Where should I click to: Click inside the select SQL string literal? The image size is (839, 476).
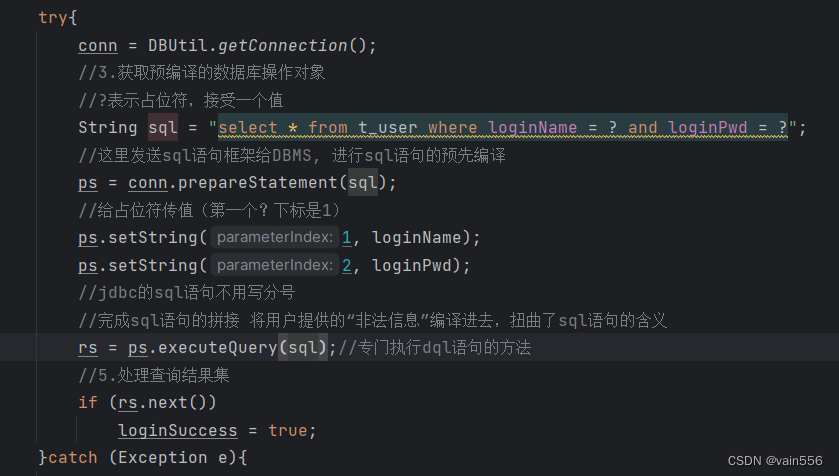[502, 127]
